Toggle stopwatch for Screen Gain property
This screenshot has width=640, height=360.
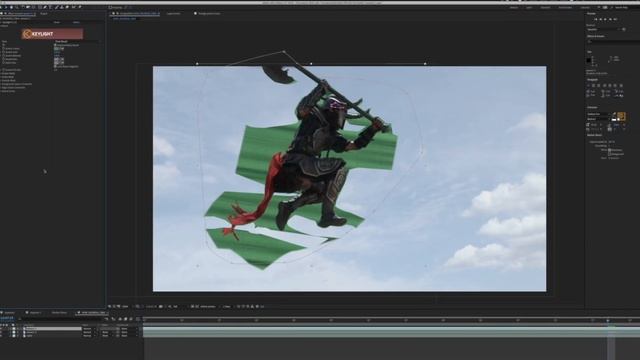[x=4, y=52]
